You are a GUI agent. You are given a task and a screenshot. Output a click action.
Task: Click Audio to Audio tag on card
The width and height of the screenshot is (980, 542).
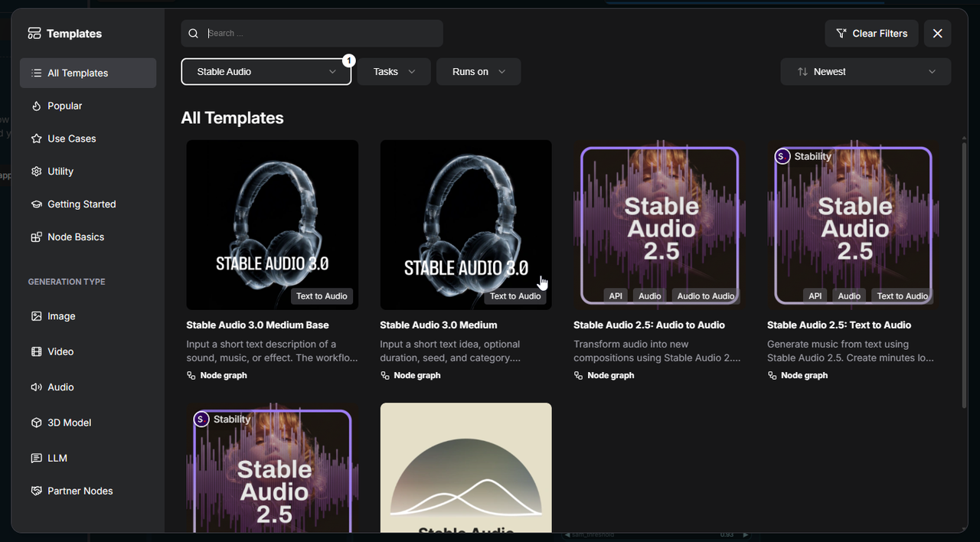click(x=705, y=296)
